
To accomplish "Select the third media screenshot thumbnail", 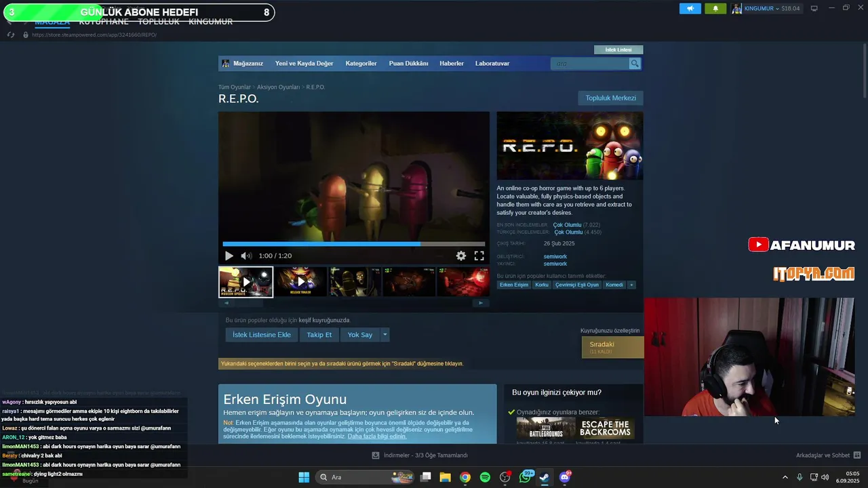I will click(x=355, y=282).
